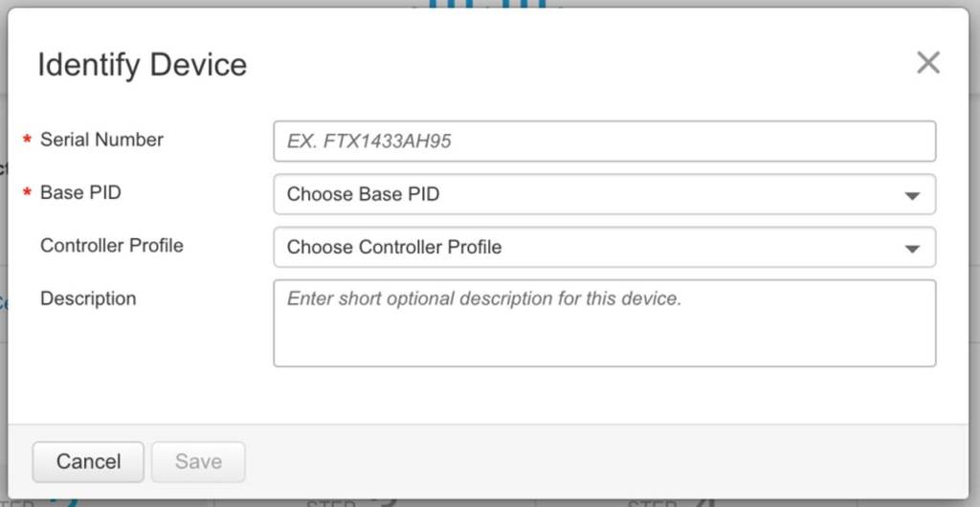
Task: Click the empty gray footer right of Save
Action: coord(603,461)
